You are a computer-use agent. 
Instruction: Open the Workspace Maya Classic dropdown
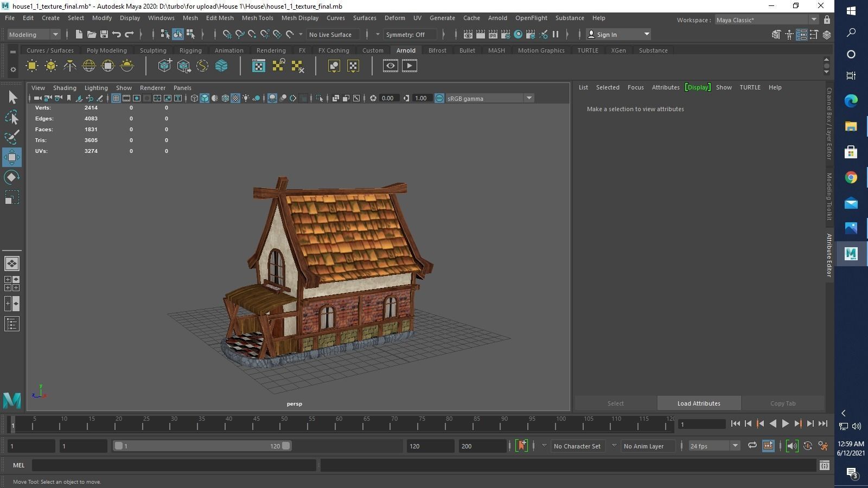click(766, 20)
